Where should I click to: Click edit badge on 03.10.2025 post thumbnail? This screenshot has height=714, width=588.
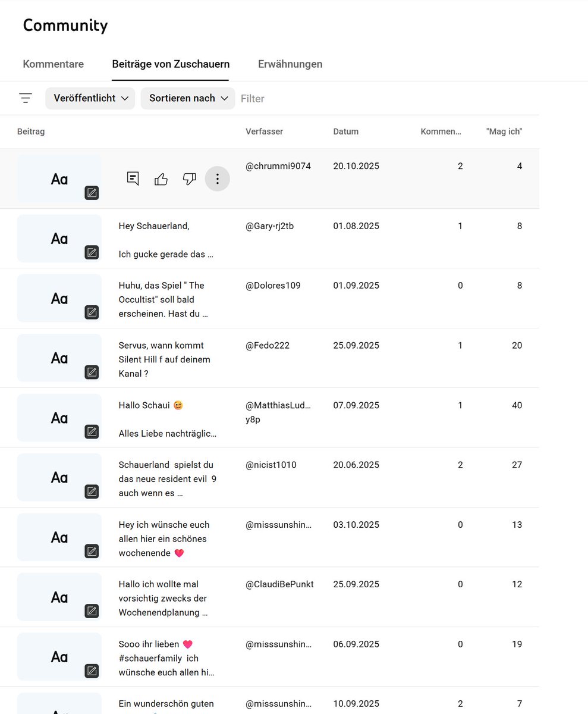[x=92, y=552]
